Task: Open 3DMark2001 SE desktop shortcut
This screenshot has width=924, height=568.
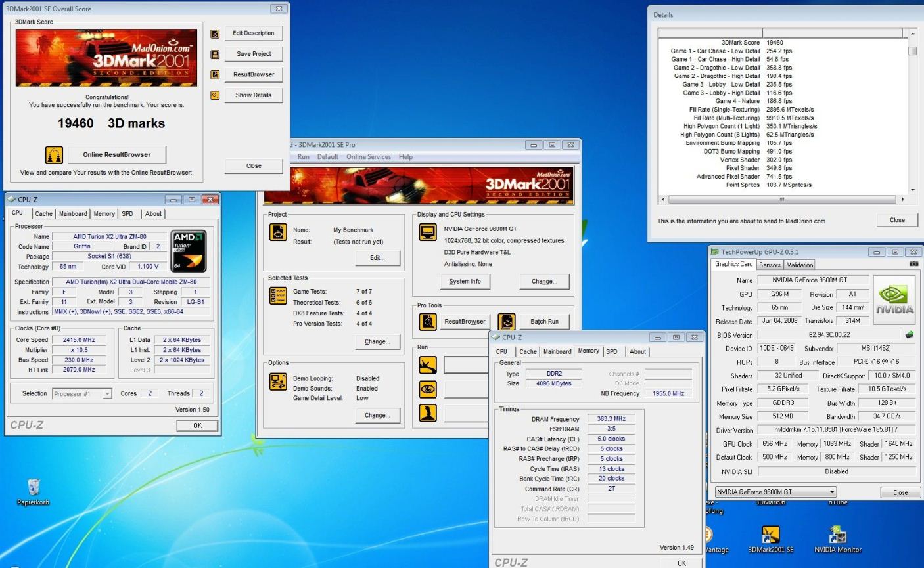Action: (x=771, y=539)
